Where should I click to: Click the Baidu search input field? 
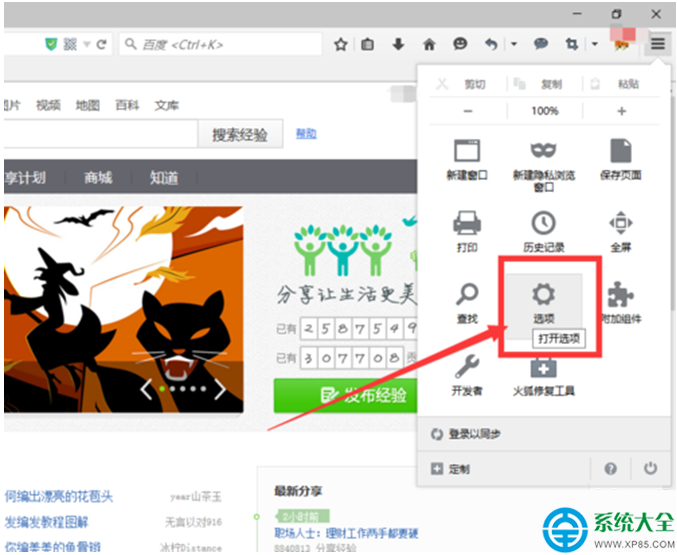pos(221,44)
